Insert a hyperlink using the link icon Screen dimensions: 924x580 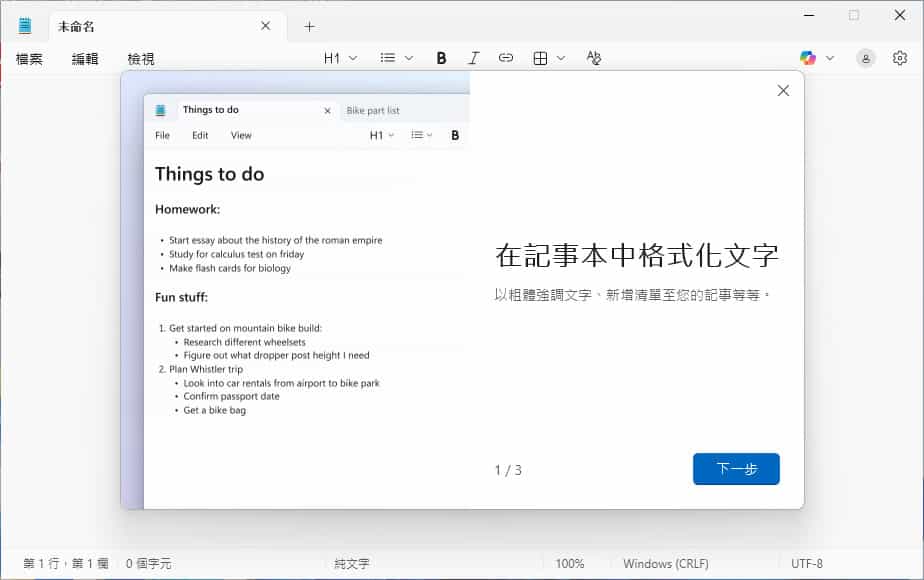pyautogui.click(x=506, y=58)
